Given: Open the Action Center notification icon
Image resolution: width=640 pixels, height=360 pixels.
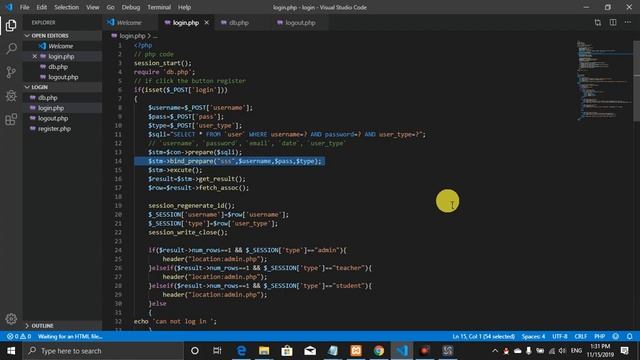Looking at the screenshot, I should coord(624,351).
